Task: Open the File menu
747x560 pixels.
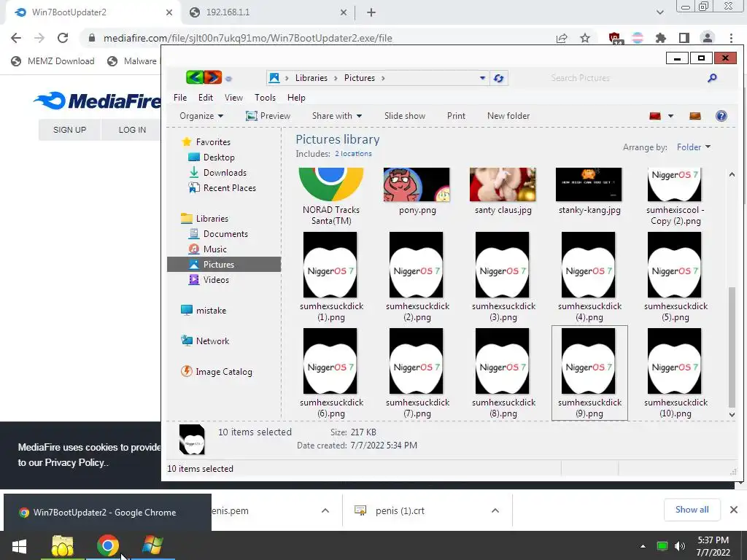Action: (x=180, y=98)
